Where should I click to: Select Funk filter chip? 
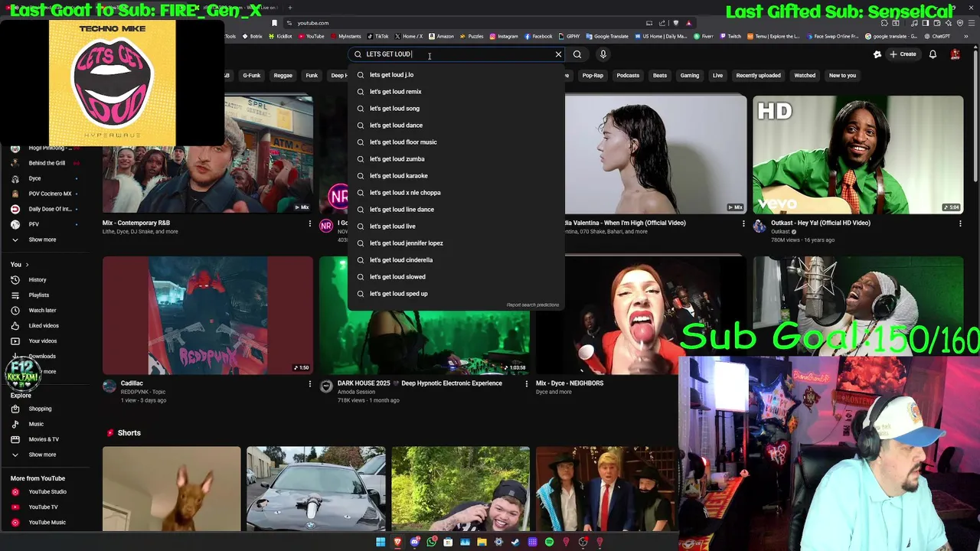pos(312,76)
